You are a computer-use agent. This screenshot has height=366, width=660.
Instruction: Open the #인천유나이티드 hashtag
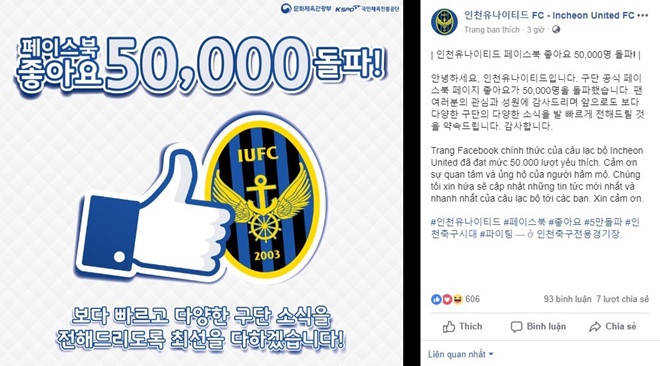click(x=466, y=222)
